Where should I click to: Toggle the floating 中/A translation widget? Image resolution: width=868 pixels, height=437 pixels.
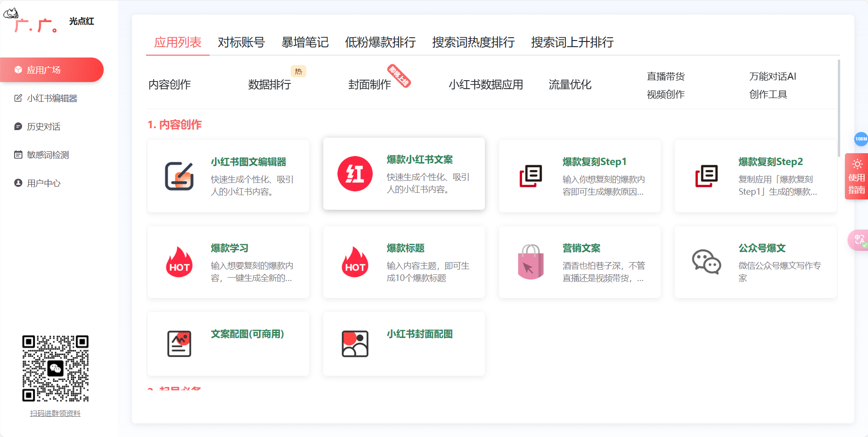858,239
